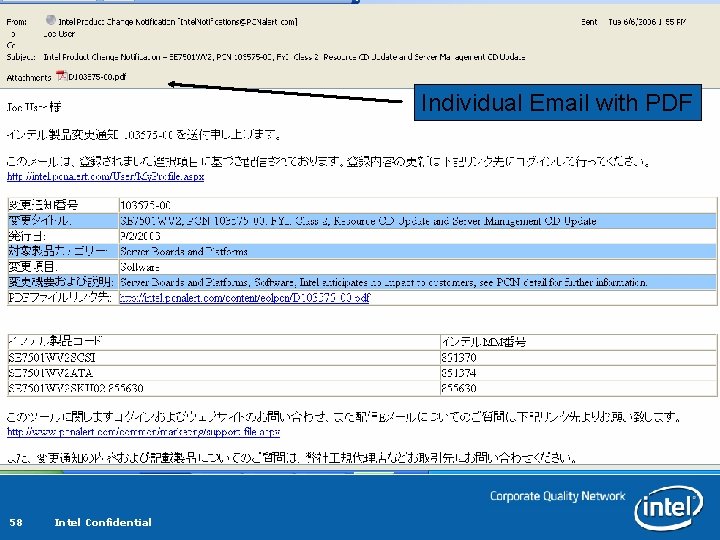
Task: Open the PDF file link for D103575-00
Action: click(244, 298)
